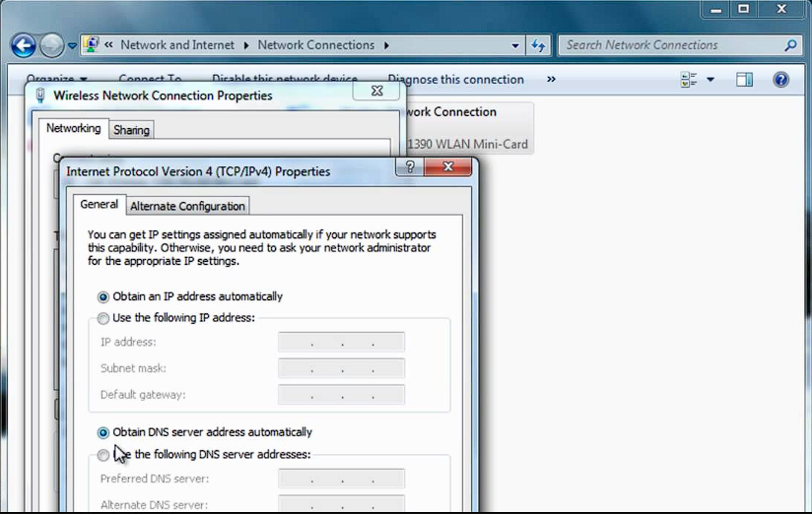Enable Obtain DNS server address automatically

pos(103,432)
